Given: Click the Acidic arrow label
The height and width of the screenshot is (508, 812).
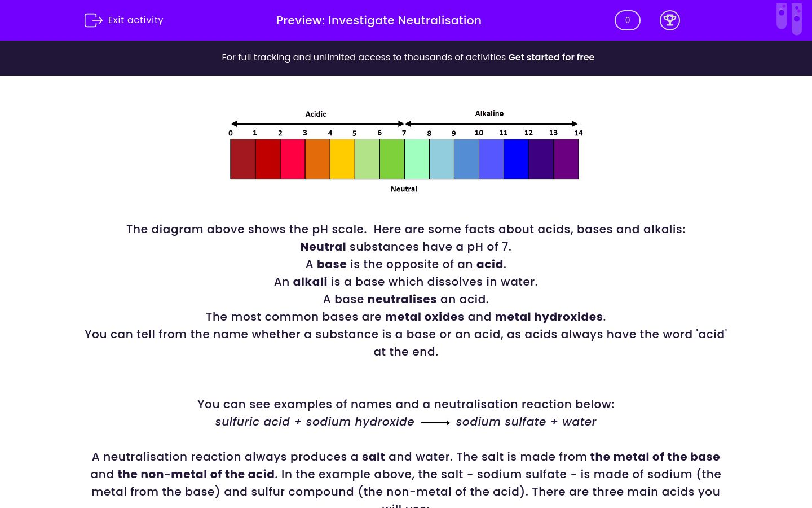Looking at the screenshot, I should point(315,114).
